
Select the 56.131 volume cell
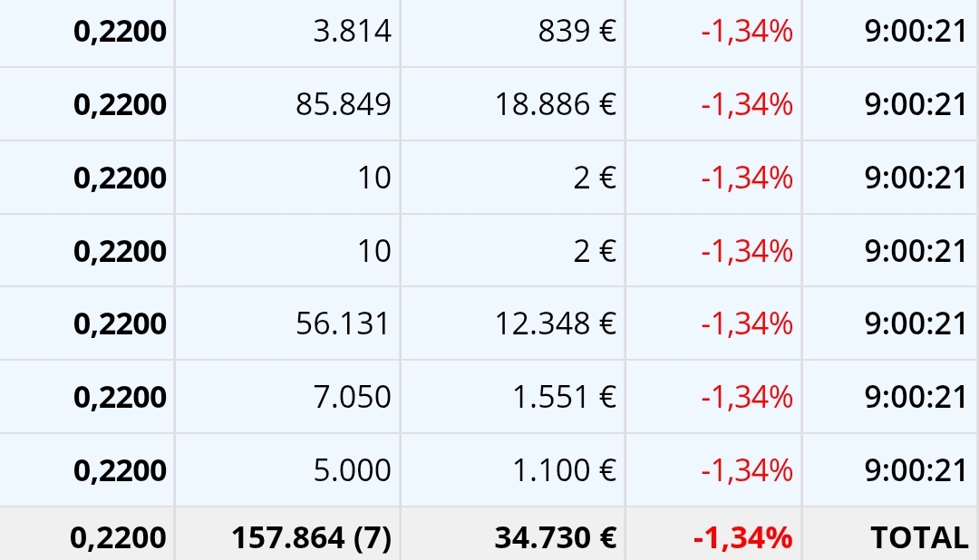(x=288, y=323)
